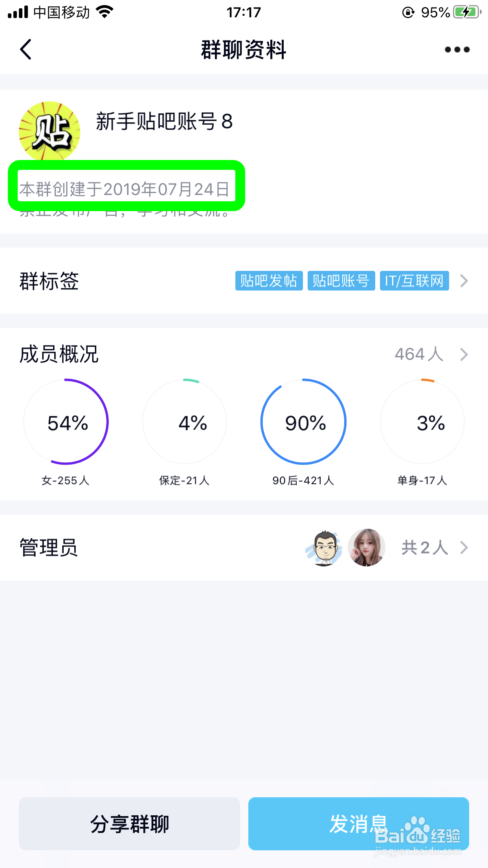The height and width of the screenshot is (868, 488).
Task: Expand the 成员概况 chevron arrow
Action: pyautogui.click(x=464, y=354)
